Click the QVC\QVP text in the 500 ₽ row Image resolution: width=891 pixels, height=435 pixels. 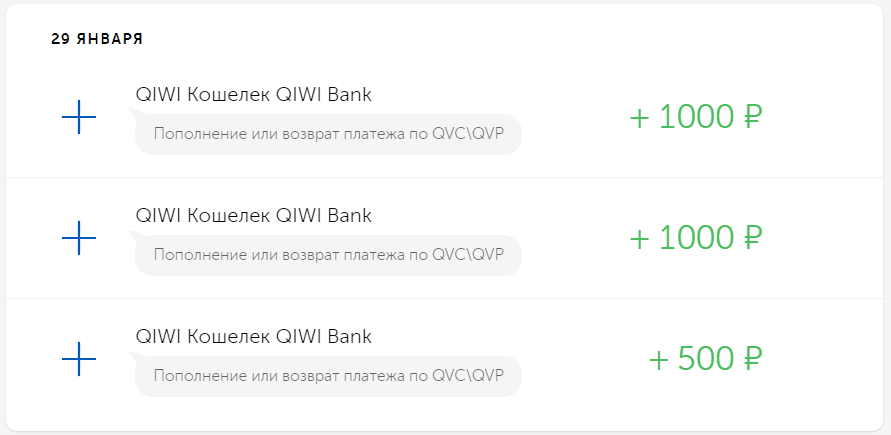click(467, 376)
